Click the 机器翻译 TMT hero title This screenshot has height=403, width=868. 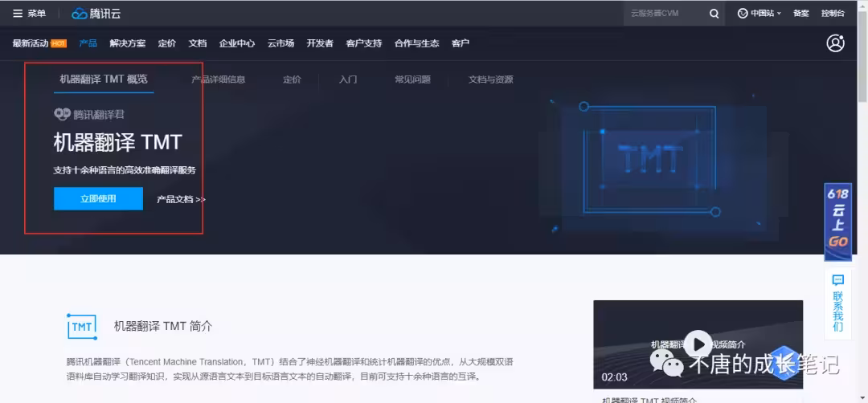click(x=118, y=143)
